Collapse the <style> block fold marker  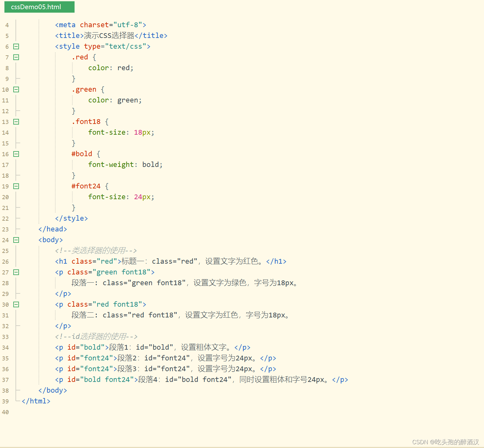16,46
